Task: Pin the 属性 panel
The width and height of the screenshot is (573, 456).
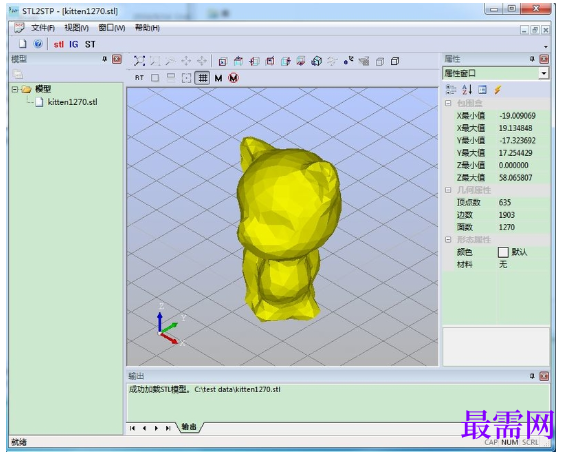Action: point(532,59)
